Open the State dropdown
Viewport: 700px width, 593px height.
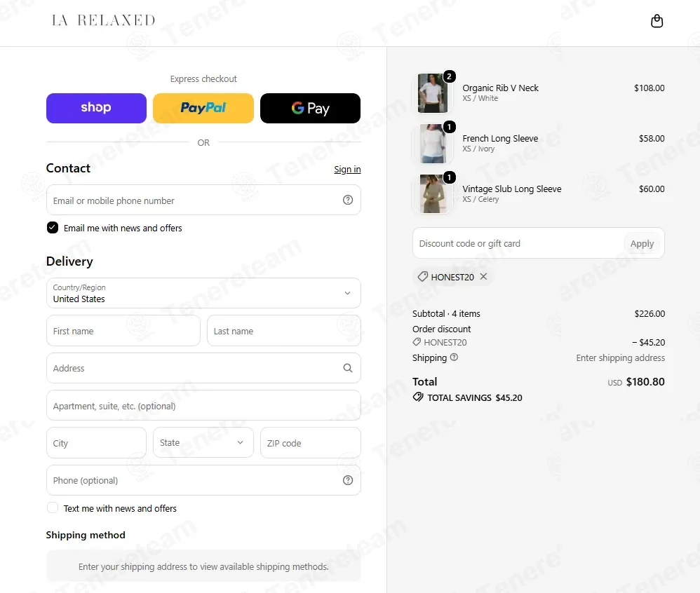pos(203,442)
